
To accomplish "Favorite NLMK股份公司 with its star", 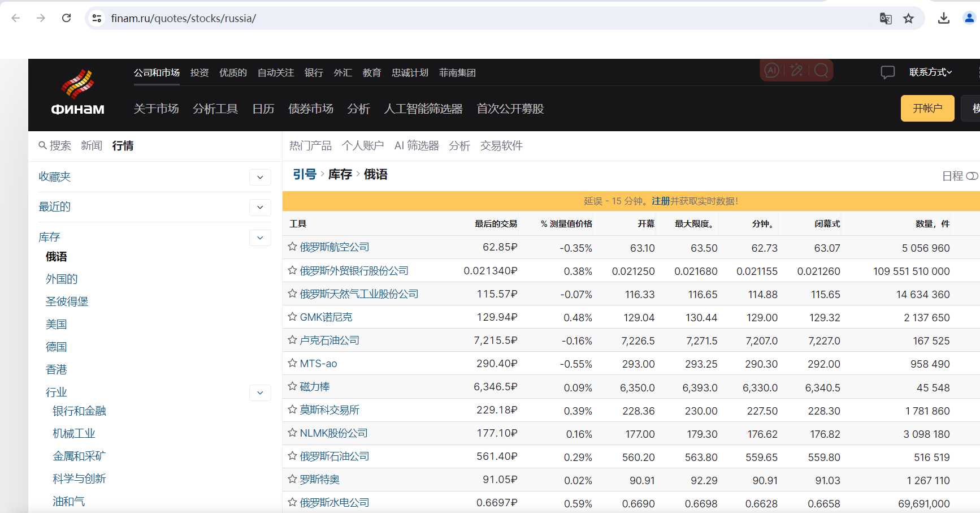I will (x=292, y=433).
